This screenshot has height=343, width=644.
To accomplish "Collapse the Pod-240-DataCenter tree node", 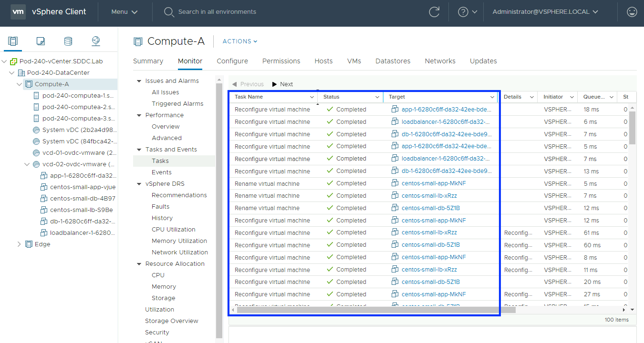I will (12, 73).
